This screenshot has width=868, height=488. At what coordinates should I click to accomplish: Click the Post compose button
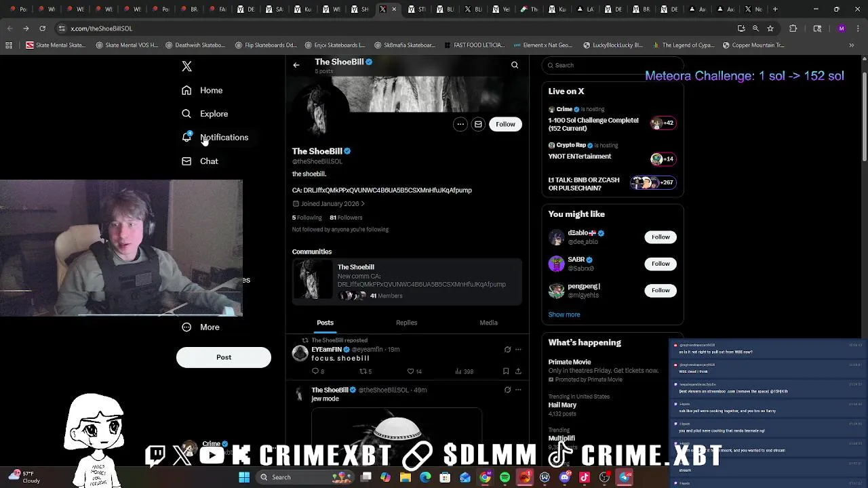pyautogui.click(x=224, y=357)
